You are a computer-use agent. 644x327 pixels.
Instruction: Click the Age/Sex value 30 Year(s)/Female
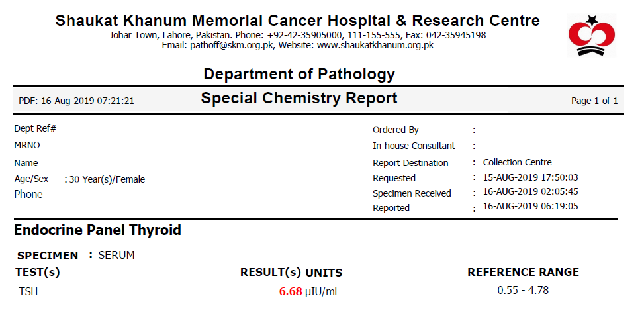pos(107,179)
